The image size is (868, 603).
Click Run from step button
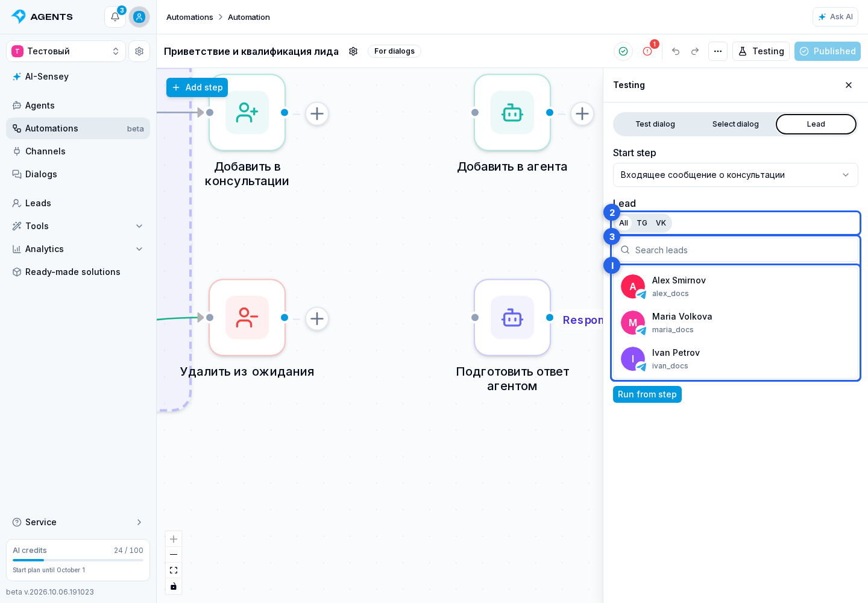[647, 394]
